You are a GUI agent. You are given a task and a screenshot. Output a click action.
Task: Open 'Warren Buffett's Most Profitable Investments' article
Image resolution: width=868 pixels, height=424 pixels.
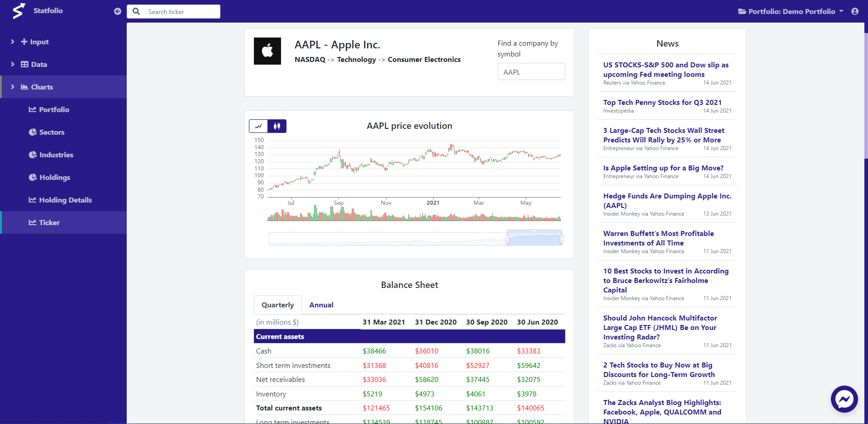point(658,238)
